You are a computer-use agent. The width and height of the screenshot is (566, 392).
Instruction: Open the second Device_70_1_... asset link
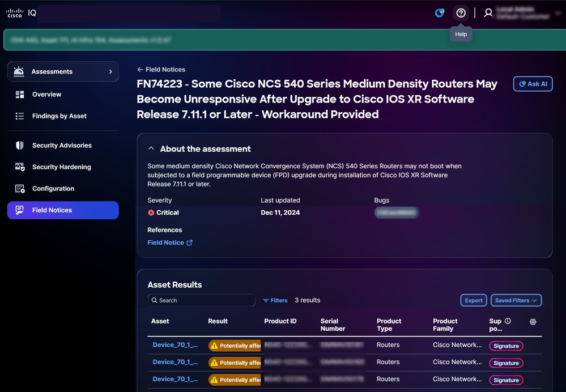(x=175, y=361)
